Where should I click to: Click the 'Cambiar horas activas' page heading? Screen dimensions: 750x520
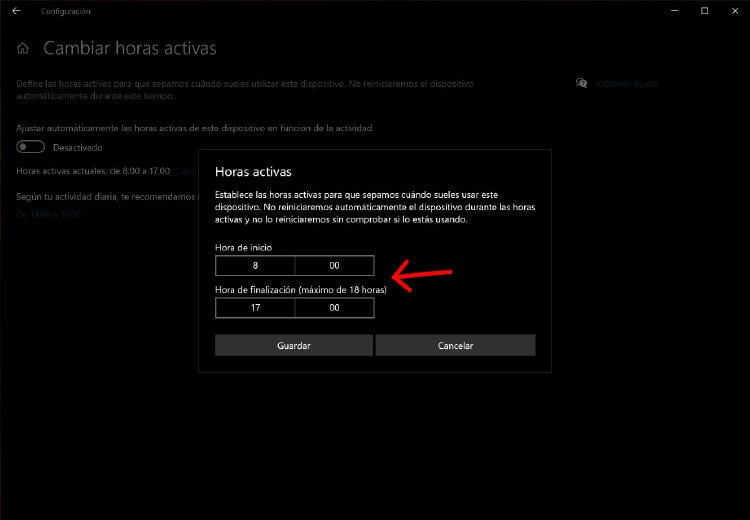129,48
